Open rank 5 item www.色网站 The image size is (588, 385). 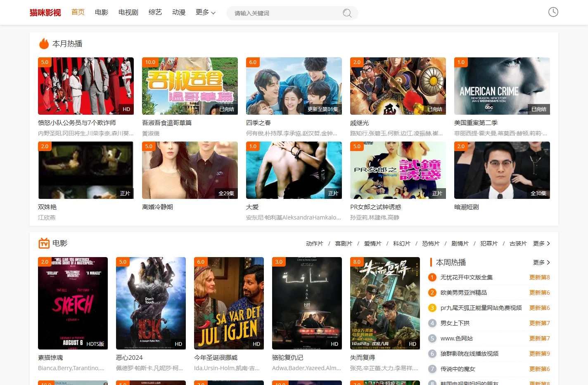point(456,338)
